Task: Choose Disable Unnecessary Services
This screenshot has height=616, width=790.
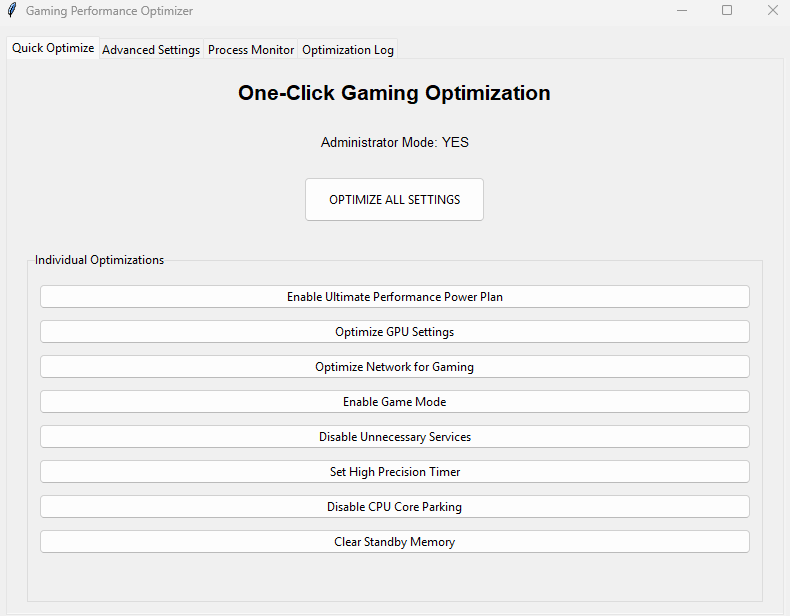Action: pyautogui.click(x=395, y=437)
